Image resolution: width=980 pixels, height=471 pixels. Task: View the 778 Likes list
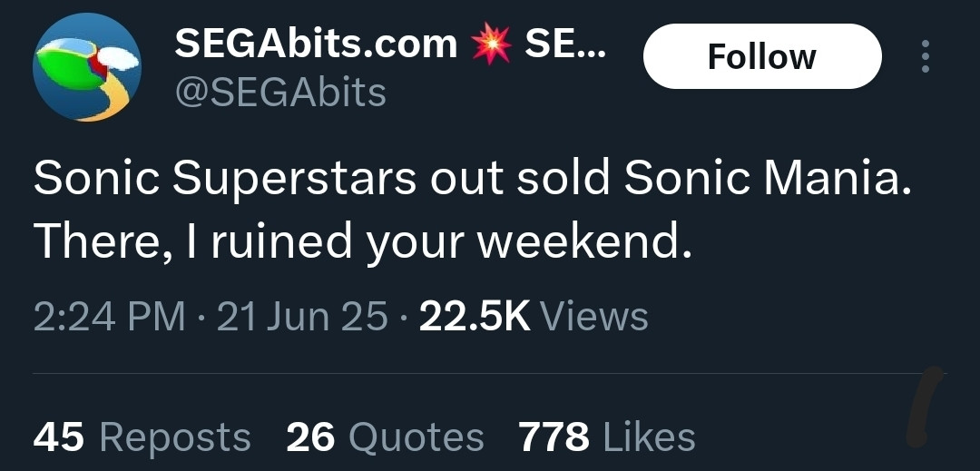pos(607,436)
